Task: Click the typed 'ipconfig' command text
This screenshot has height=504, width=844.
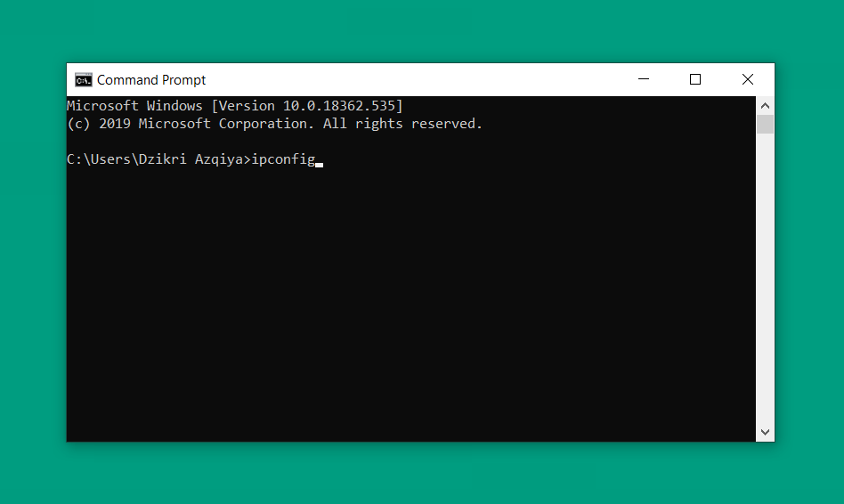Action: click(x=283, y=160)
